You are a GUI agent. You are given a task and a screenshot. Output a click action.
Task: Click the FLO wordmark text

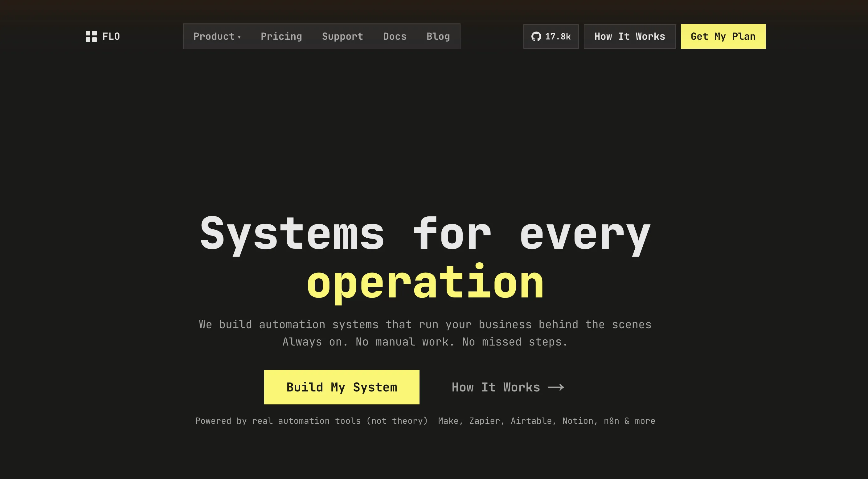(x=111, y=36)
